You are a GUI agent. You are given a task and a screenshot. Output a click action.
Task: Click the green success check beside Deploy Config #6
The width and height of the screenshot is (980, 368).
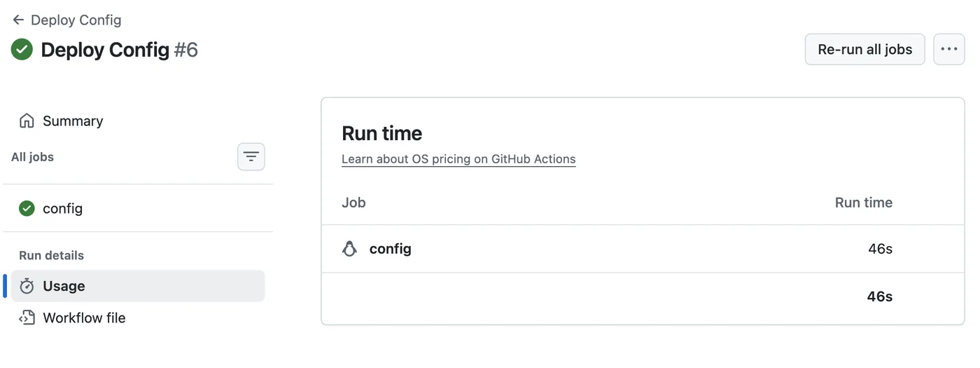22,49
